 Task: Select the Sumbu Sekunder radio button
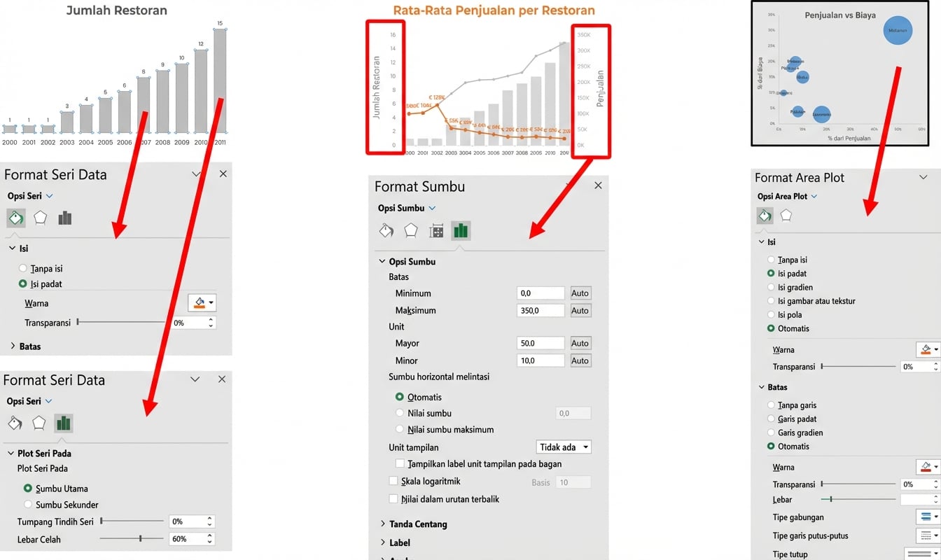pyautogui.click(x=28, y=505)
